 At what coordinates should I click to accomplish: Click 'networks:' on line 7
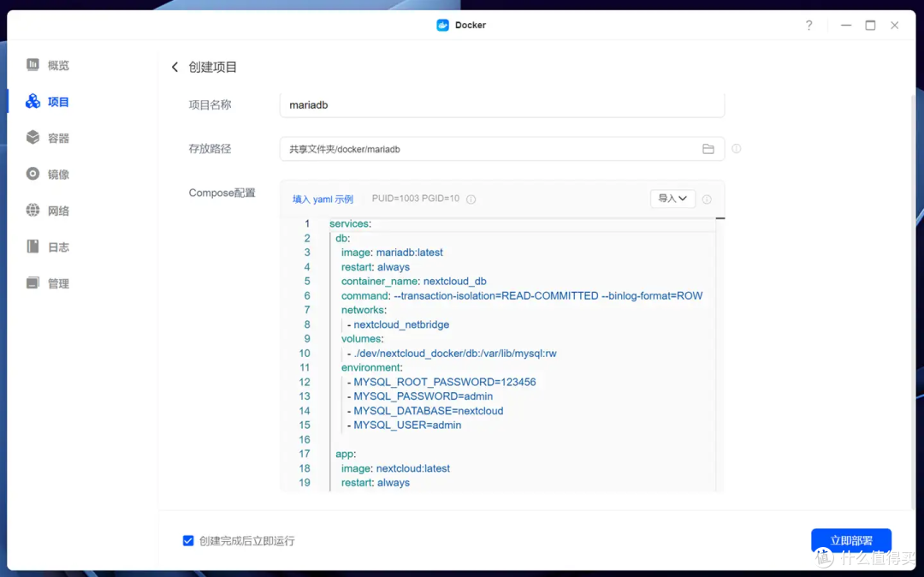pyautogui.click(x=364, y=310)
